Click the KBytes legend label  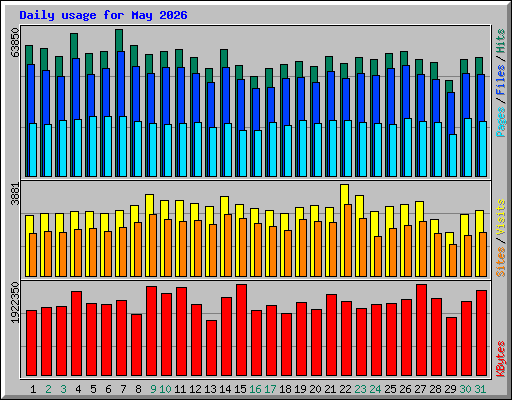(500, 359)
